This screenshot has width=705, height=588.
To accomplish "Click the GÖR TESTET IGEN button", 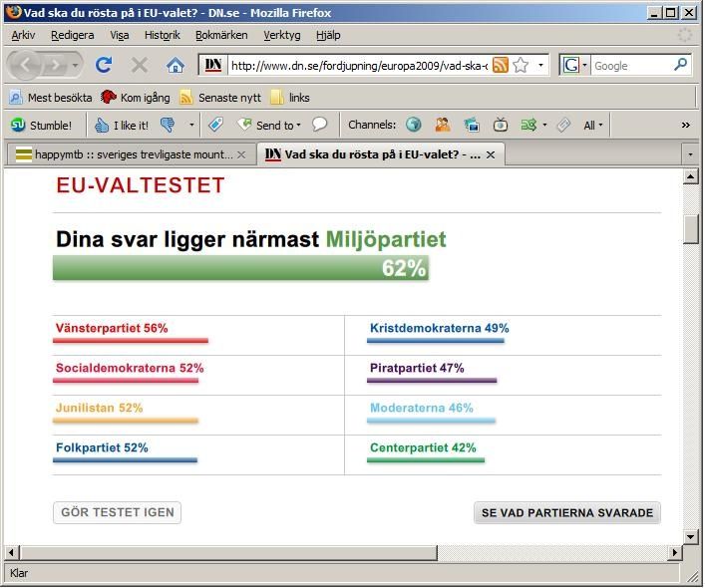I will (117, 512).
